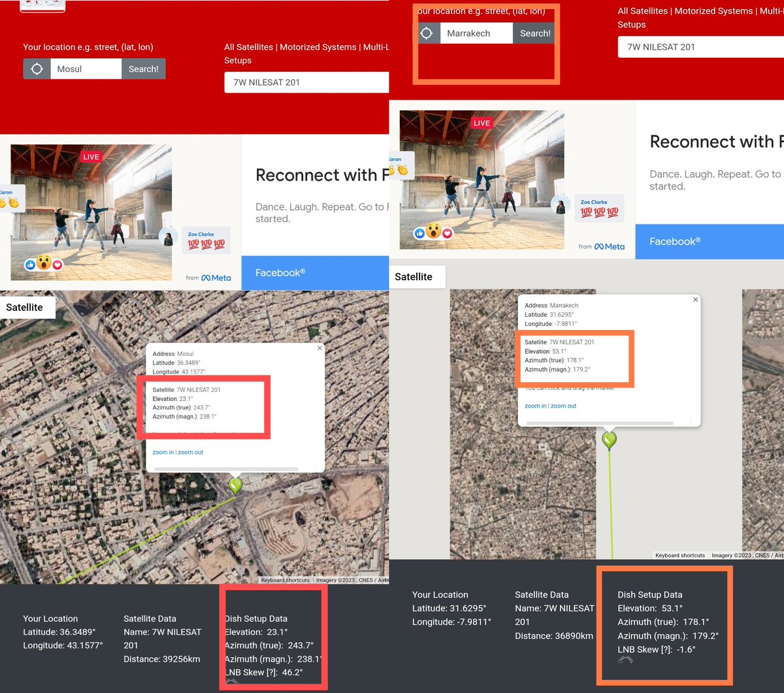The height and width of the screenshot is (693, 784).
Task: Click zoom out link in Mosul popup
Action: (x=191, y=452)
